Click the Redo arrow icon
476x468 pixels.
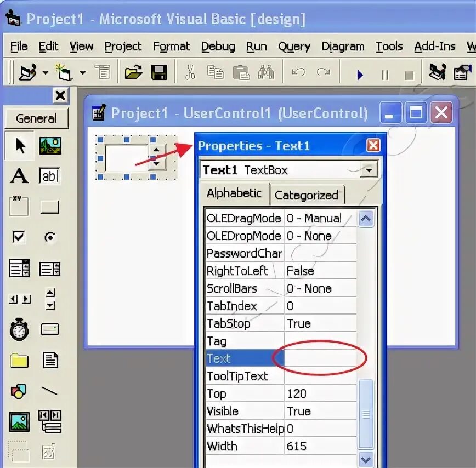point(324,72)
